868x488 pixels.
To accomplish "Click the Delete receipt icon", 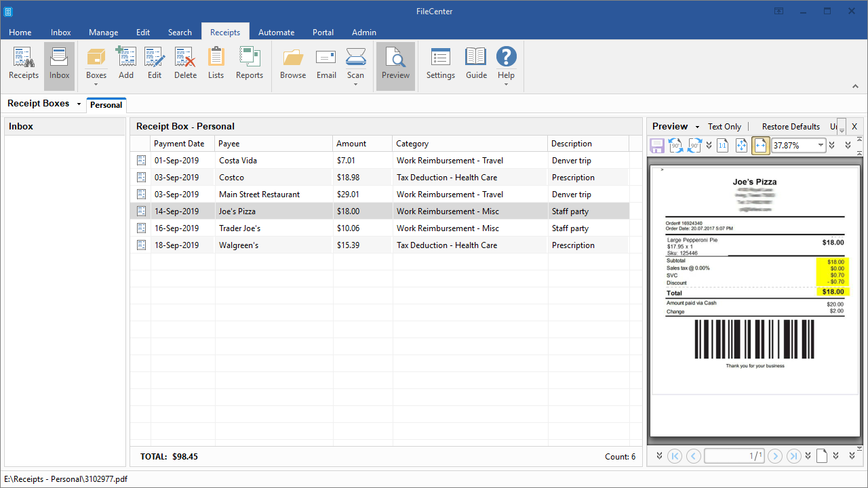I will point(185,64).
